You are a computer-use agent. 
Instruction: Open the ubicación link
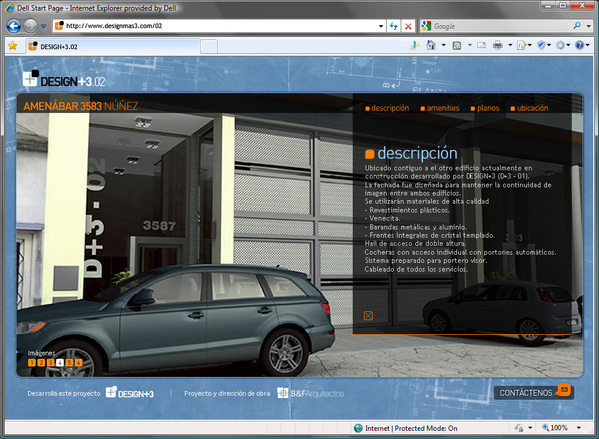[530, 108]
